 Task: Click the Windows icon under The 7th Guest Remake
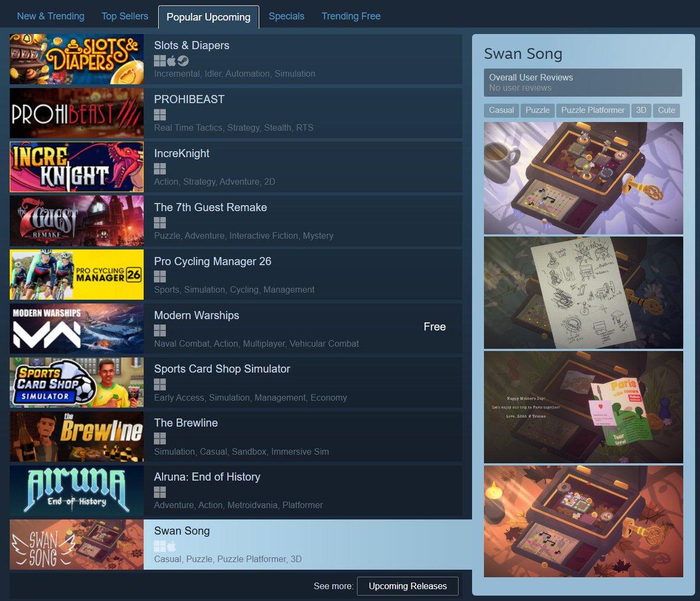(160, 223)
